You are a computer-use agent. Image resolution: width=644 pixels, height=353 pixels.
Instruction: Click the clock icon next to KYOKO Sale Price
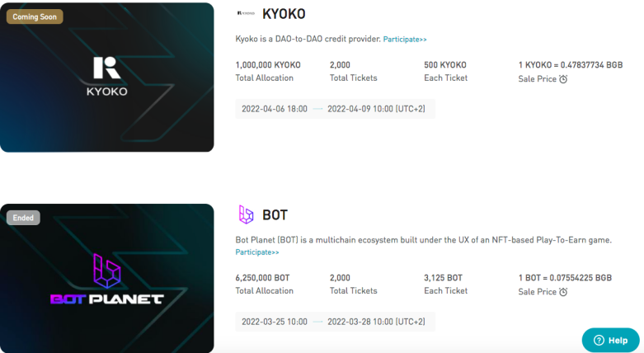click(x=563, y=79)
